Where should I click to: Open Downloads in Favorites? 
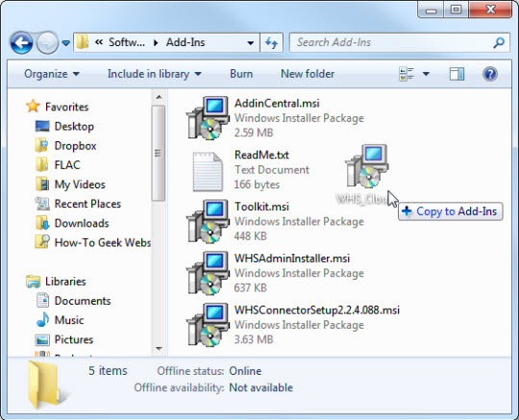pyautogui.click(x=82, y=223)
